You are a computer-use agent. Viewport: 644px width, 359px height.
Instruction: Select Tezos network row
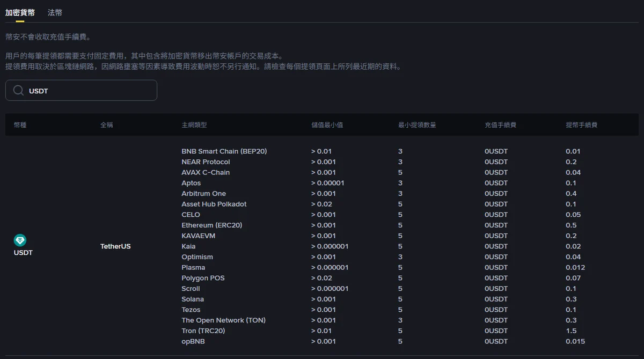coord(191,310)
